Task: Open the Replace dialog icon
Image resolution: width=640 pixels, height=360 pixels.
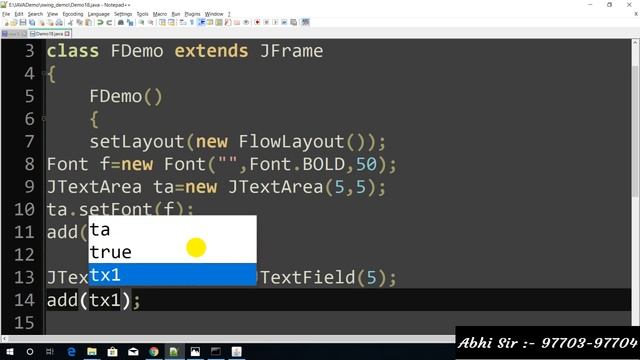Action: tap(130, 22)
